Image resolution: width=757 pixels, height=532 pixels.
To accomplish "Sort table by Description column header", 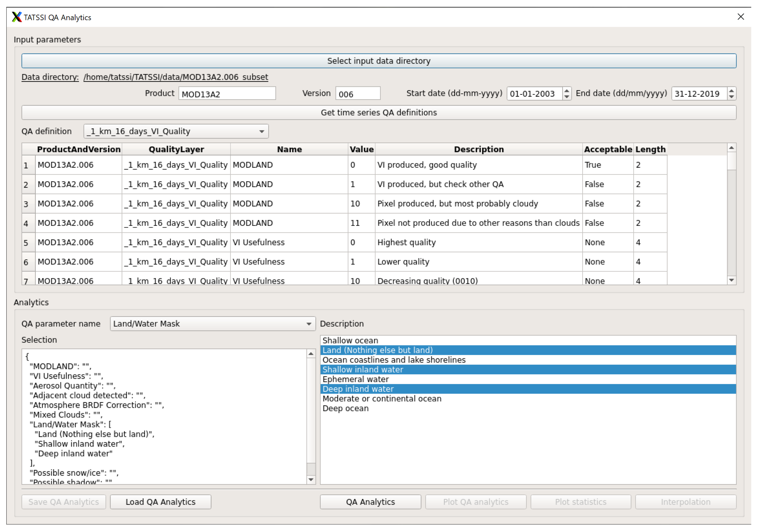I will tap(479, 150).
